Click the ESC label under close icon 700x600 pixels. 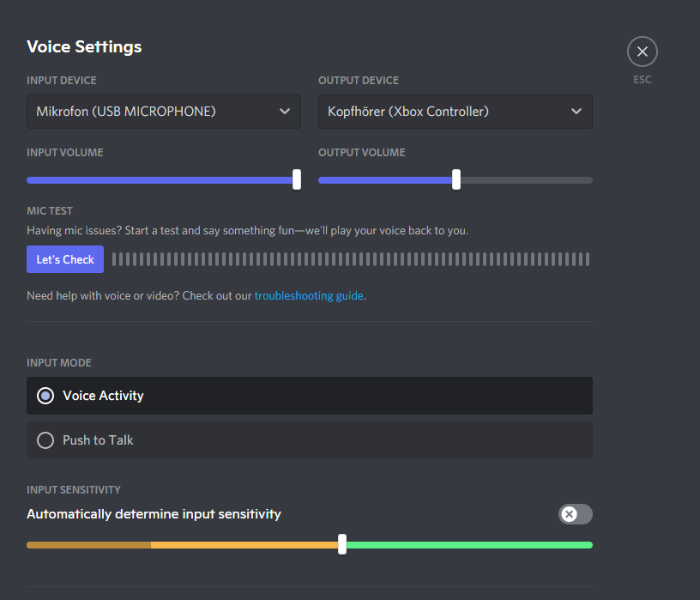tap(643, 80)
